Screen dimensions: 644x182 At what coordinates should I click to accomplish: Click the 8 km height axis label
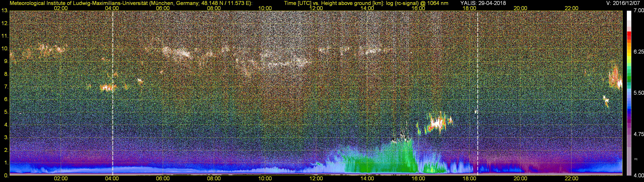pyautogui.click(x=6, y=74)
